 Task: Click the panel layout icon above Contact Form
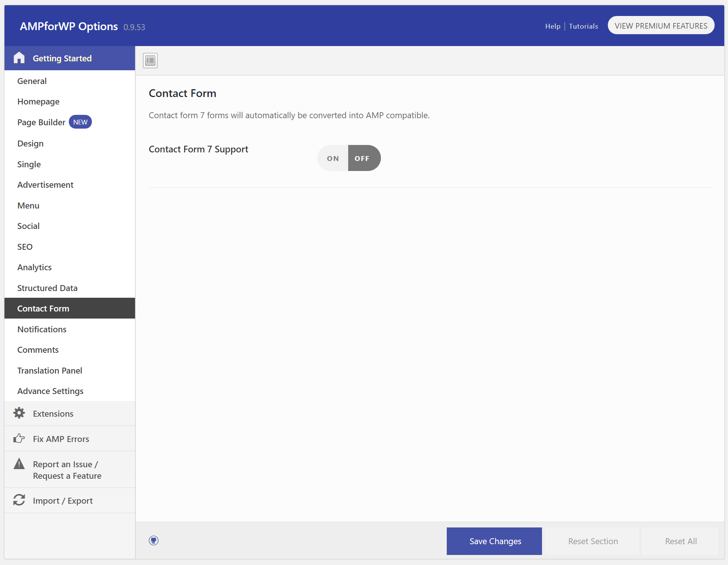tap(150, 60)
